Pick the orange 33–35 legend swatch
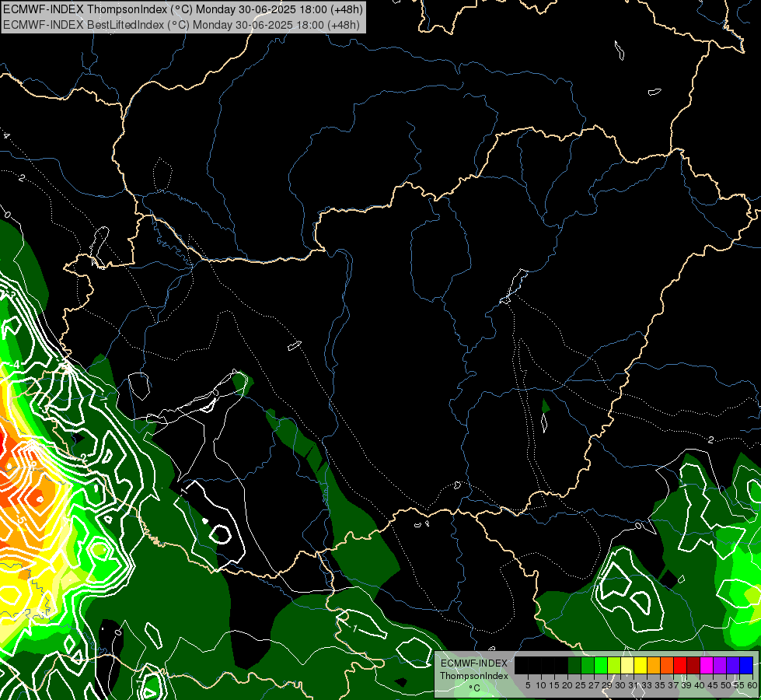This screenshot has width=761, height=700. (654, 665)
